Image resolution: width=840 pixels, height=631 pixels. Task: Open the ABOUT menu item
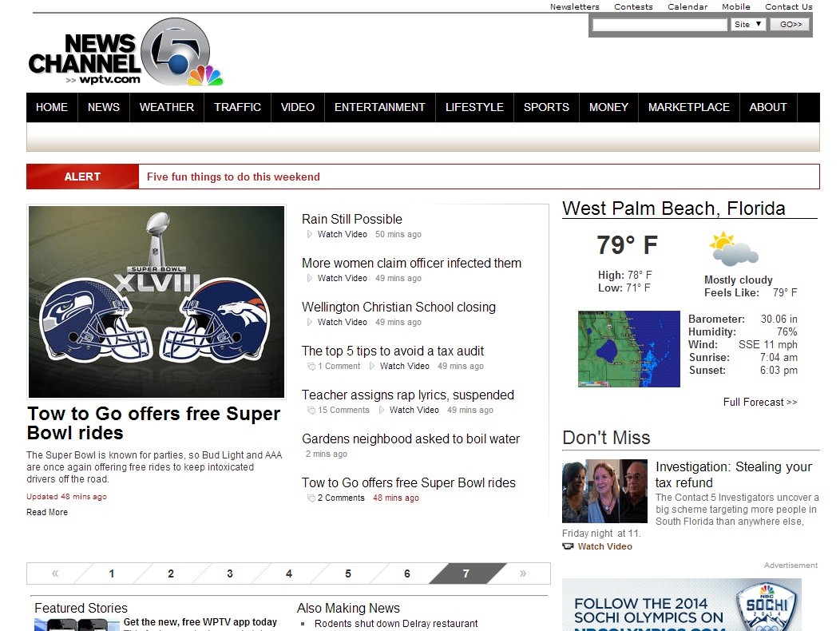click(768, 107)
